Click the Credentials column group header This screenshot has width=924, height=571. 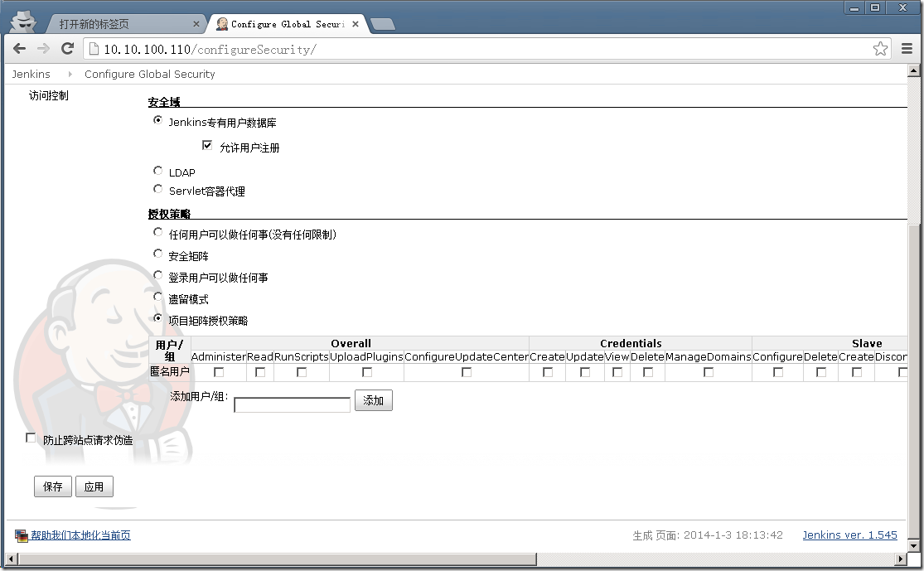(631, 343)
